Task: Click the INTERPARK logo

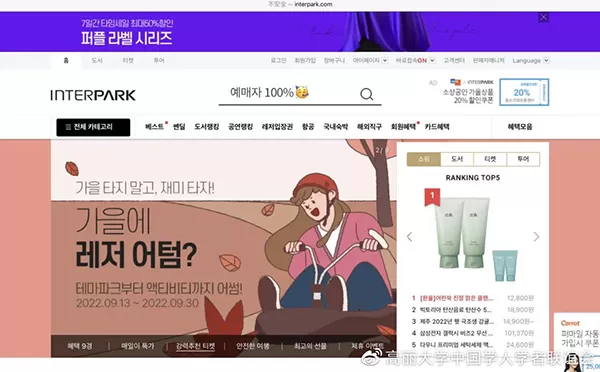Action: tap(93, 95)
